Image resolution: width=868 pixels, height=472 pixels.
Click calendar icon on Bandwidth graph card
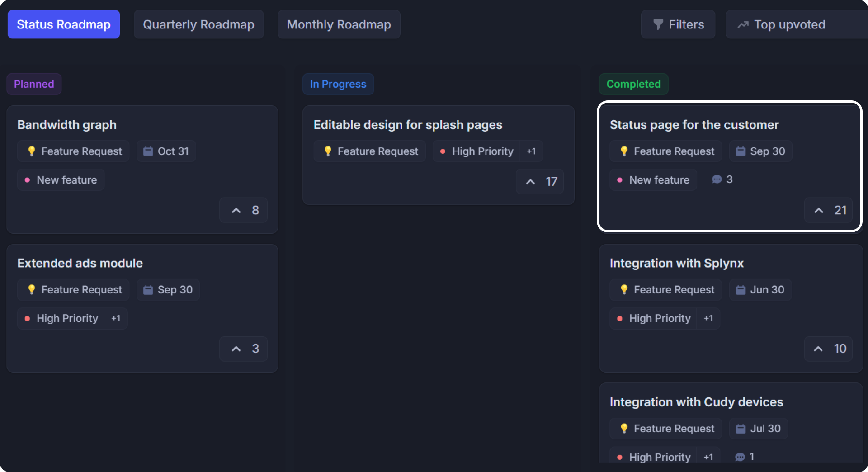point(148,151)
